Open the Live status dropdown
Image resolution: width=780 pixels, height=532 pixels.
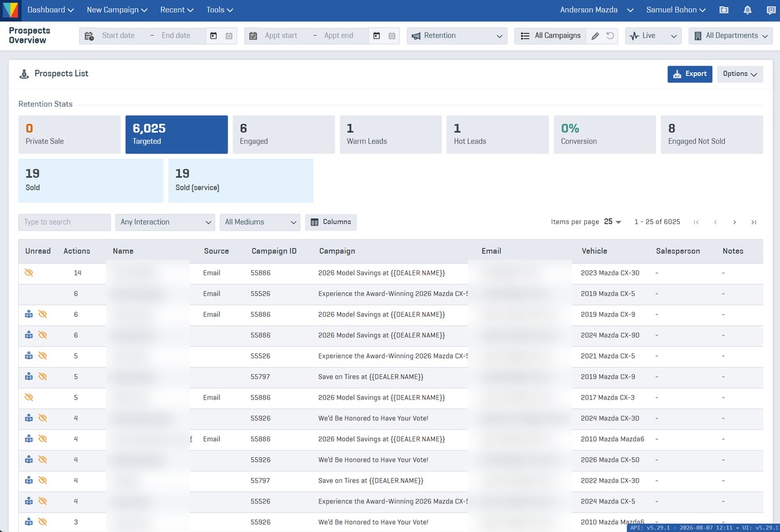(653, 36)
